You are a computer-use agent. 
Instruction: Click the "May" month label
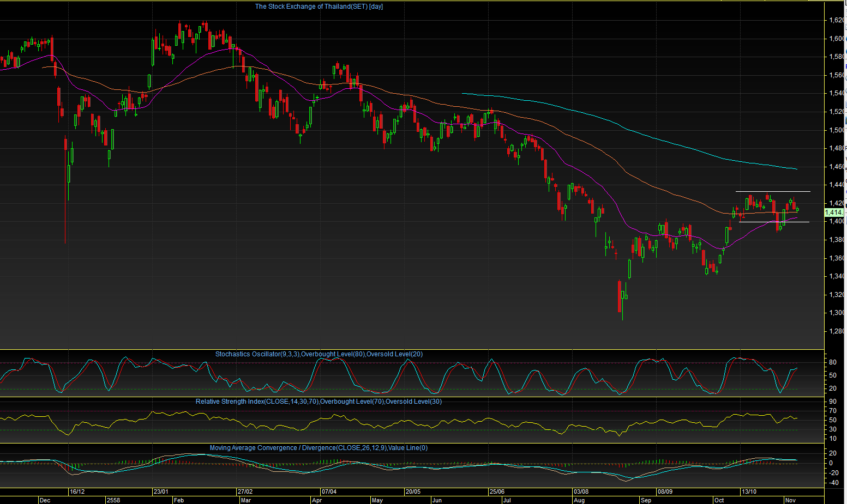(x=377, y=500)
